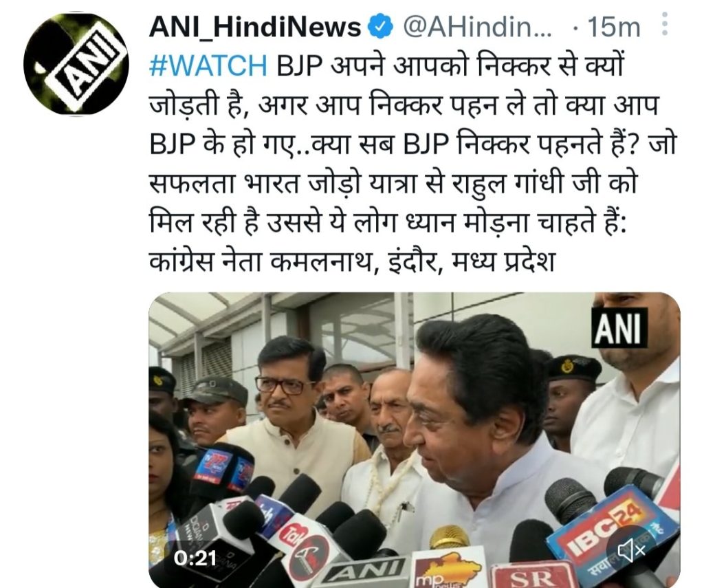Open the #WATCH hashtag
Viewport: 704px width, 588px height.
tap(208, 66)
